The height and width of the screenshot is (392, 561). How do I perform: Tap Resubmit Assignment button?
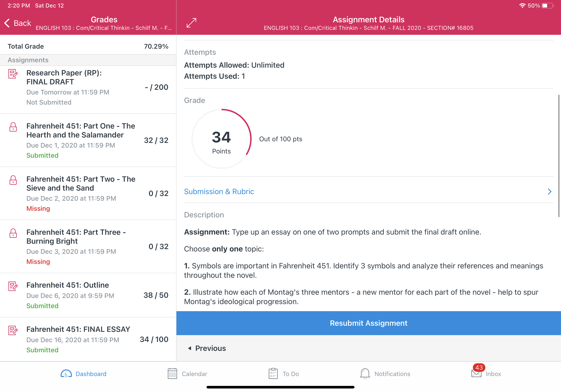click(x=368, y=323)
